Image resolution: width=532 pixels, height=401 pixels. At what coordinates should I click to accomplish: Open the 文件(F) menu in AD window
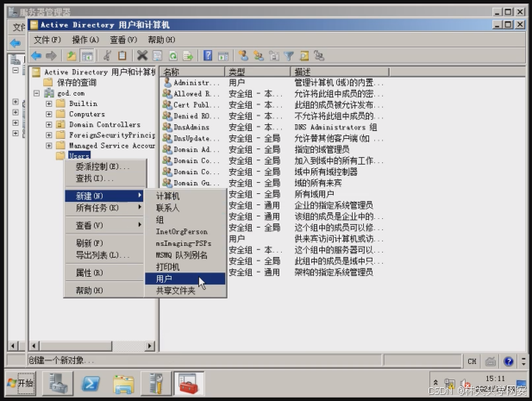(x=47, y=40)
